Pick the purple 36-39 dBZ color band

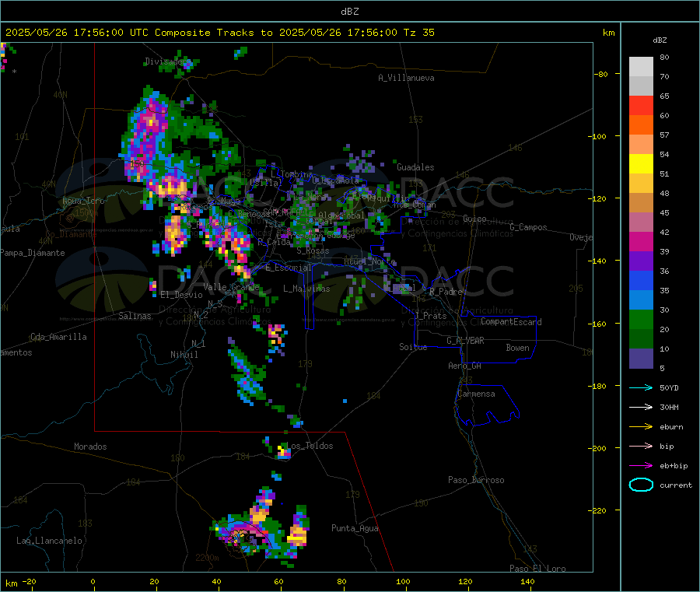pos(641,261)
